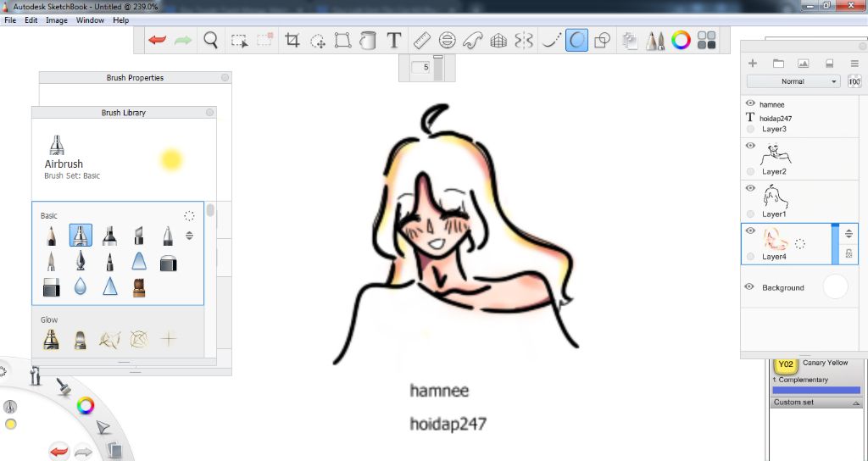Enable the French Curve tool
Screen dimensions: 868x461
click(472, 41)
